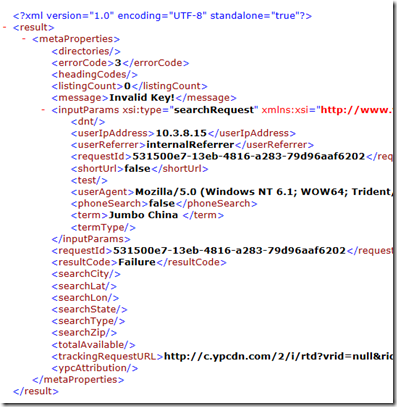Screen dimensions: 397x407
Task: Select the searchType element
Action: tap(88, 321)
